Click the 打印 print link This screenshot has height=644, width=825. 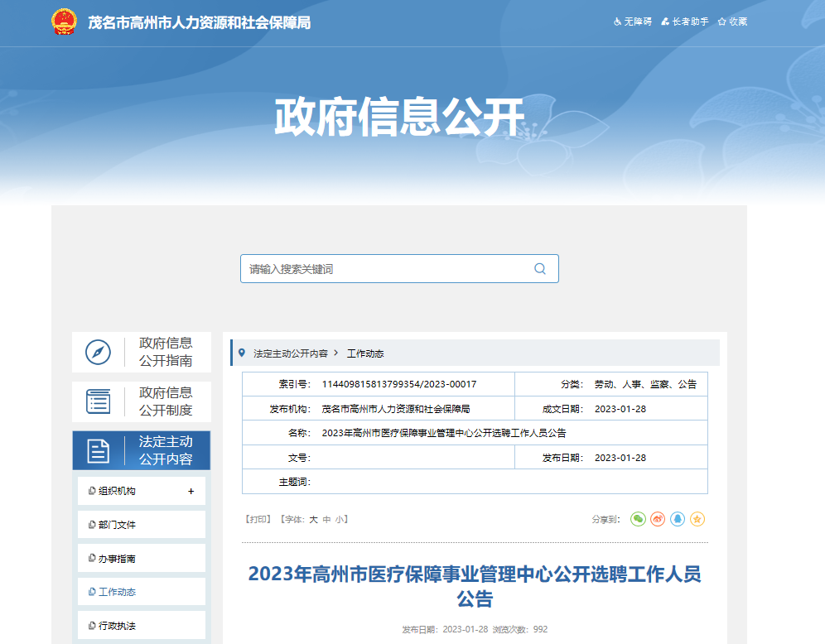point(258,520)
